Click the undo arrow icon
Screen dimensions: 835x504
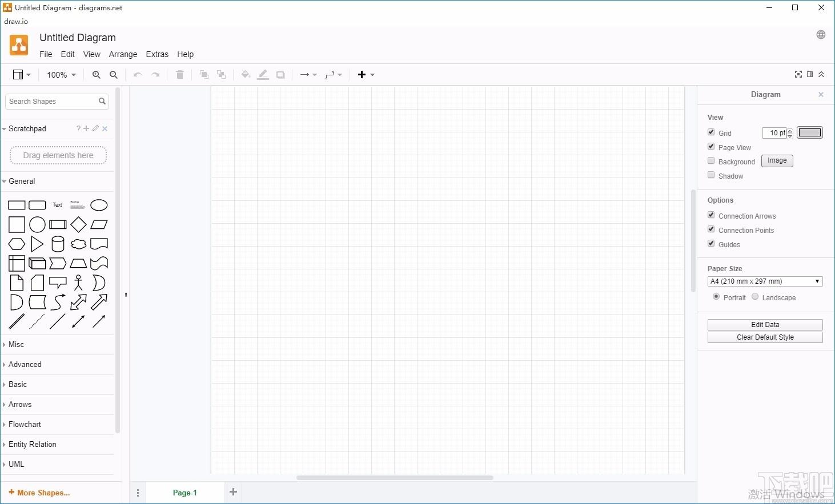pos(138,75)
